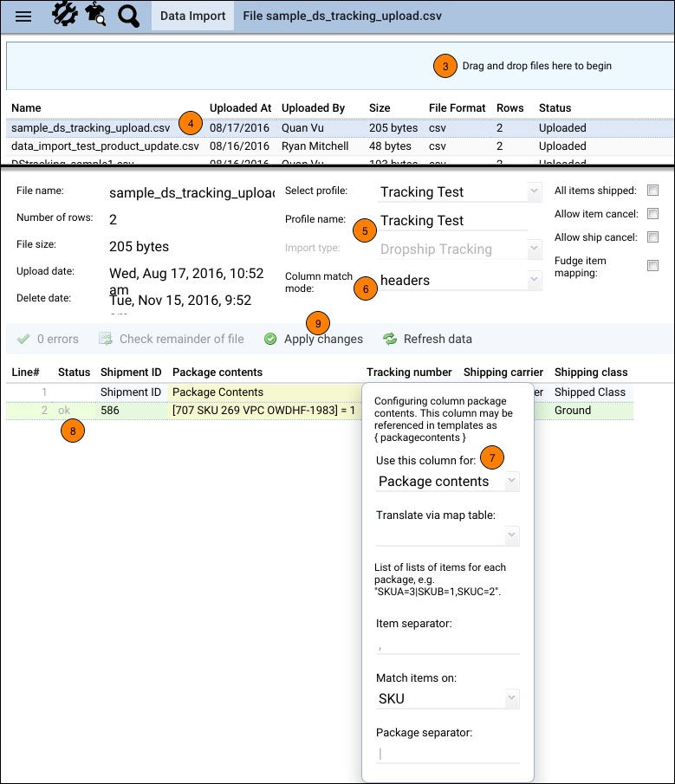This screenshot has width=675, height=784.
Task: Click the Item separator input field
Action: point(447,646)
